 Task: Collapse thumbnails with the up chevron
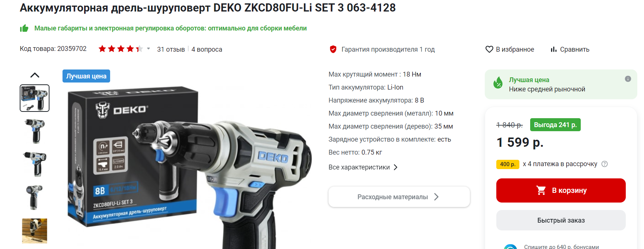[35, 75]
